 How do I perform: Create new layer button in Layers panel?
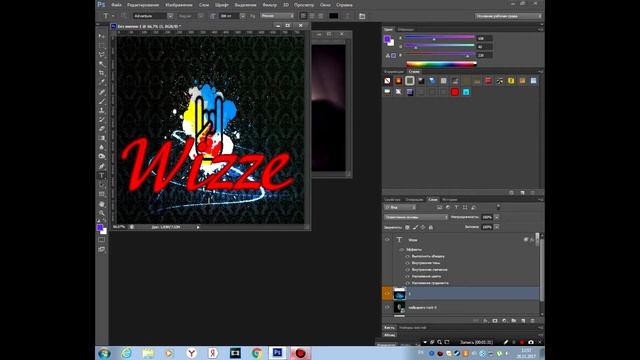523,321
